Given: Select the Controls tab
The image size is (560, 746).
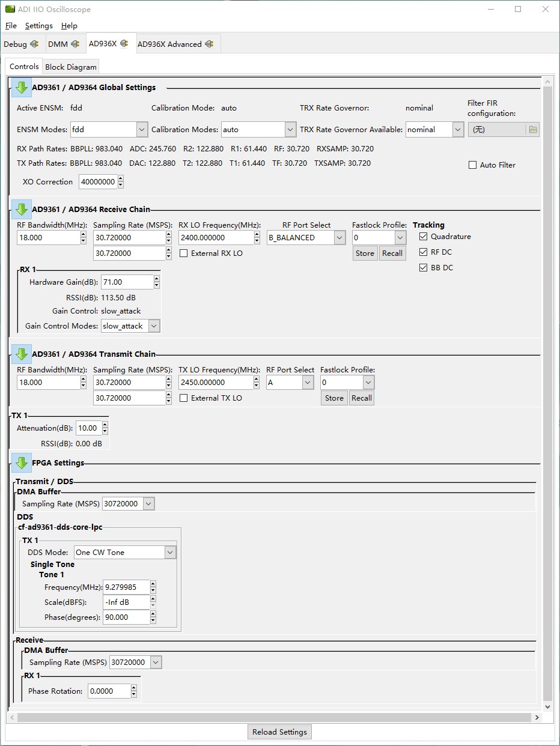Looking at the screenshot, I should [x=24, y=67].
